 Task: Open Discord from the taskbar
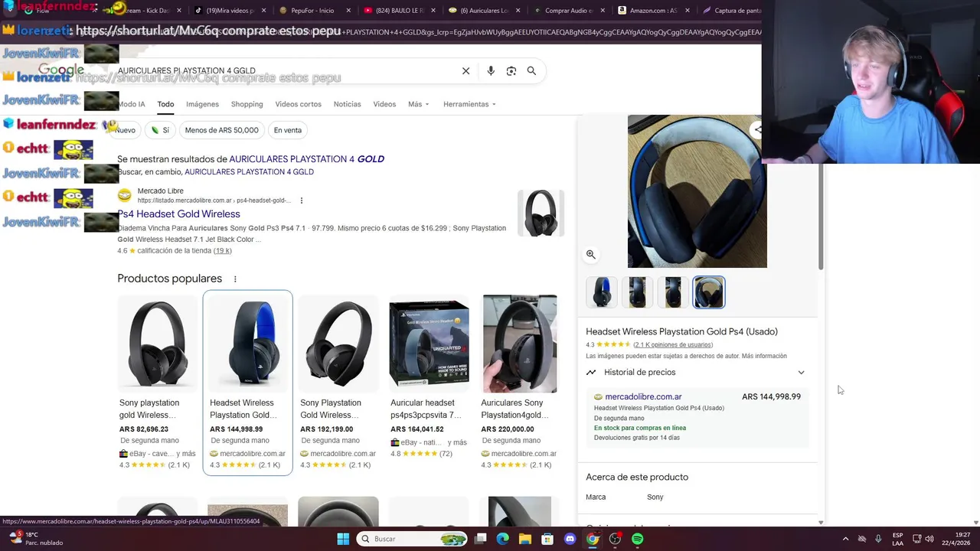[570, 539]
